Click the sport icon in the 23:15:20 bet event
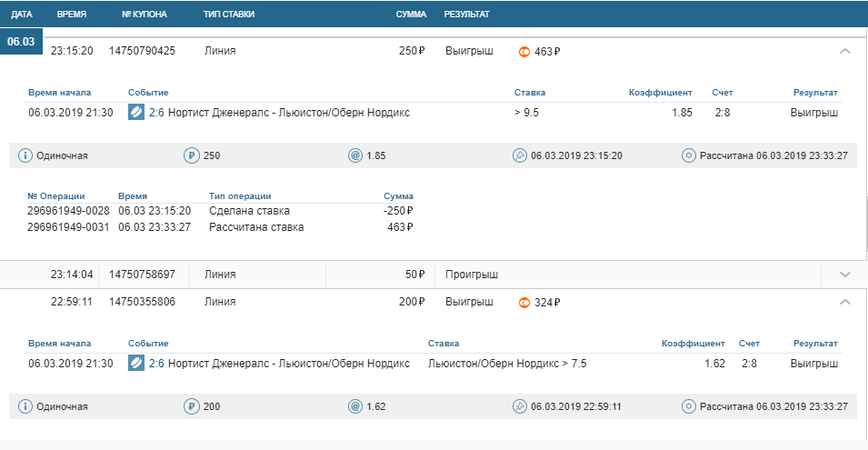Viewport: 868px width, 450px height. click(136, 113)
